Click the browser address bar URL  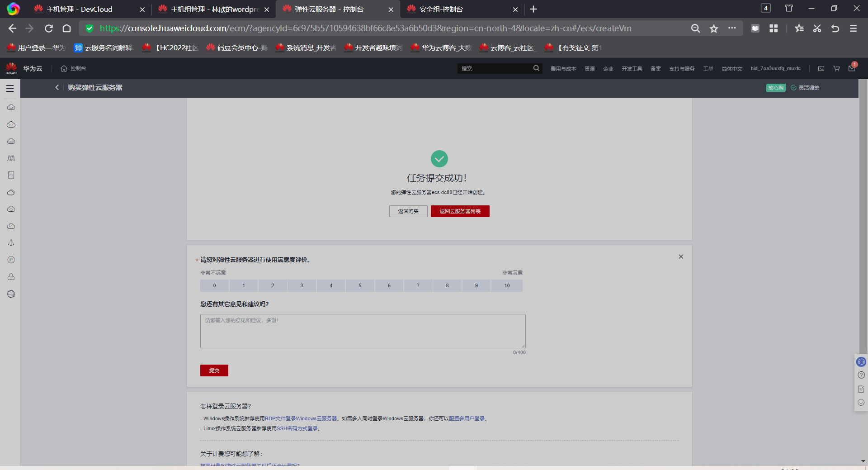(x=365, y=28)
